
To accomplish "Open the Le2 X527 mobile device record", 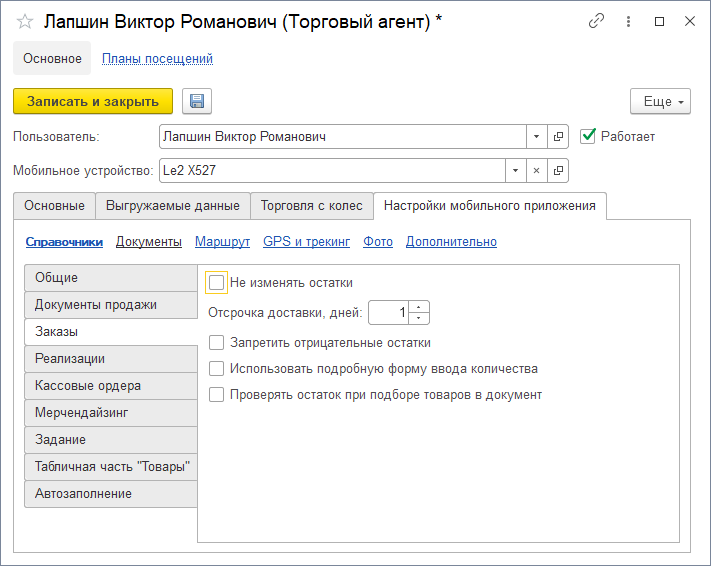I will 558,171.
